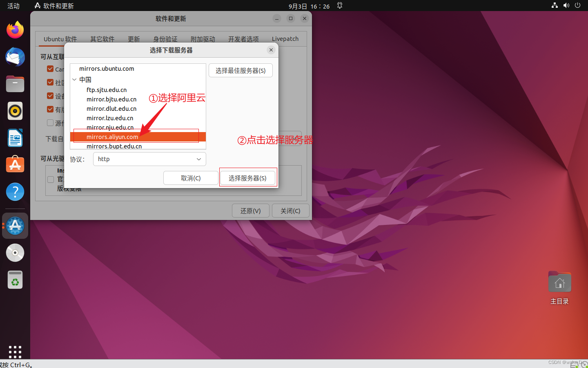
Task: Switch to the Ubuntu 软件 tab
Action: [x=60, y=39]
